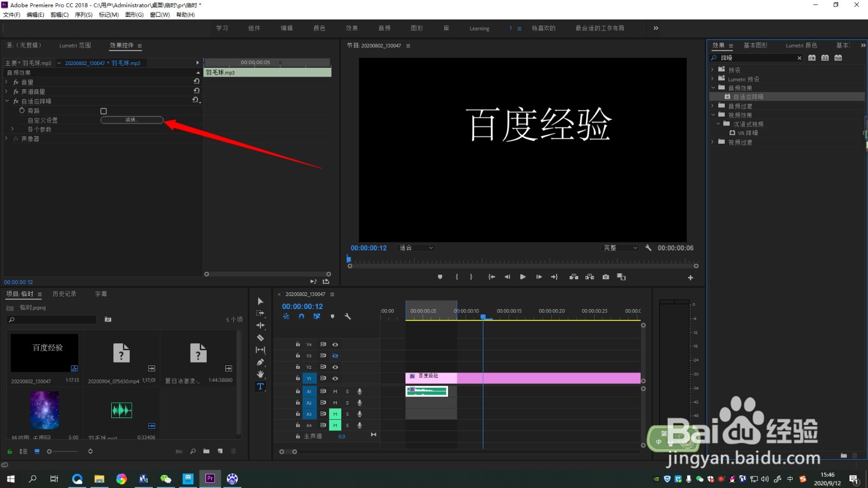Select the 自适应降噪 effect item
Image resolution: width=868 pixels, height=488 pixels.
[x=749, y=97]
